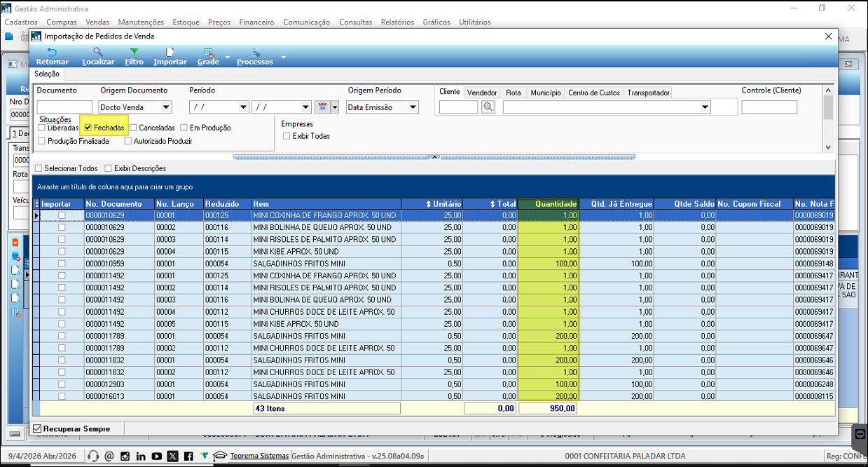This screenshot has height=467, width=868.
Task: Enable the Canceladas checkbox
Action: pos(133,128)
